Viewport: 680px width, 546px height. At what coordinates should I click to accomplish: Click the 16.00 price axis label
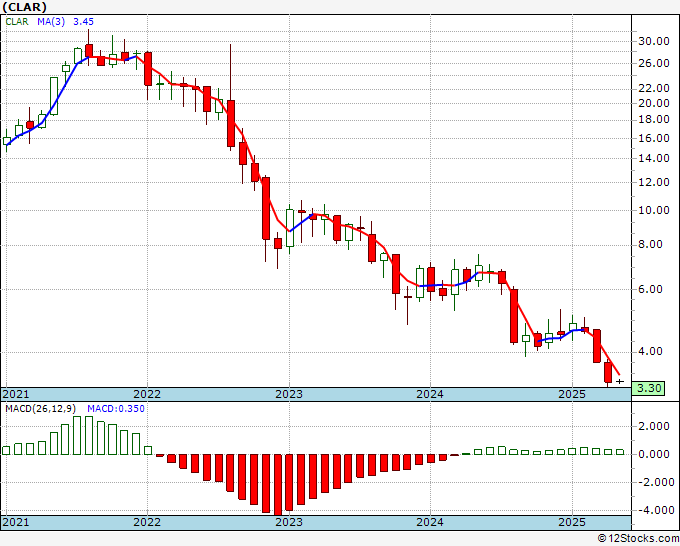pos(654,138)
